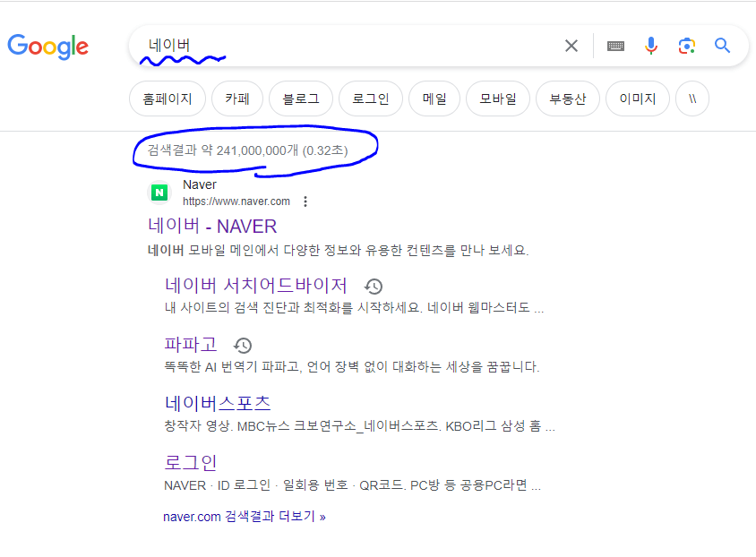Switch to the 이미지 filter chip

pos(637,99)
